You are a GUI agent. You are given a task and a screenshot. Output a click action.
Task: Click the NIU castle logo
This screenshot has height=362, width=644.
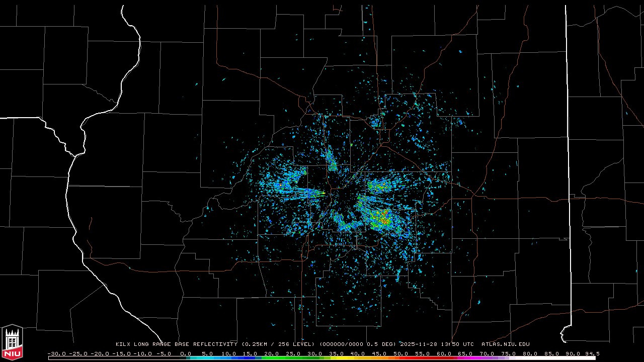12,342
